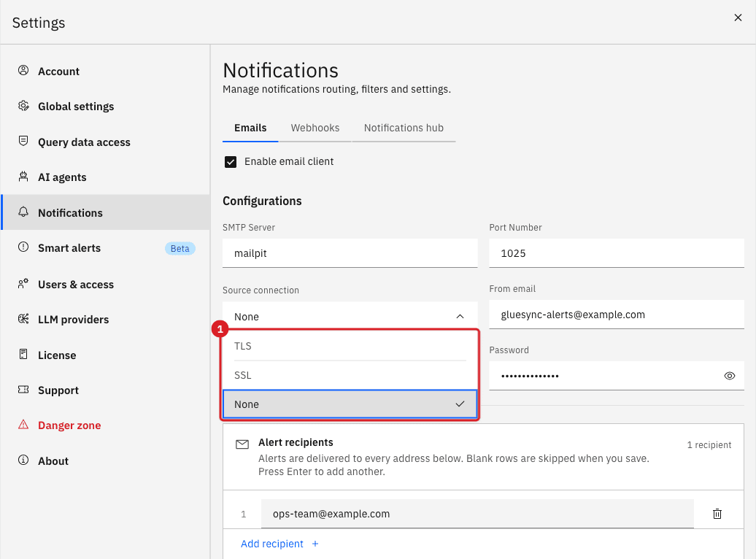Open Account settings section
The width and height of the screenshot is (756, 559).
click(105, 71)
